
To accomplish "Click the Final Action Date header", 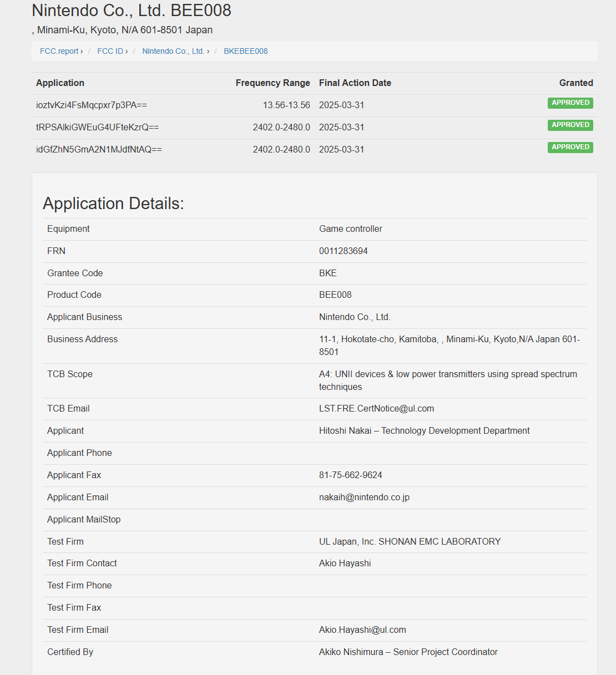I will (x=355, y=83).
